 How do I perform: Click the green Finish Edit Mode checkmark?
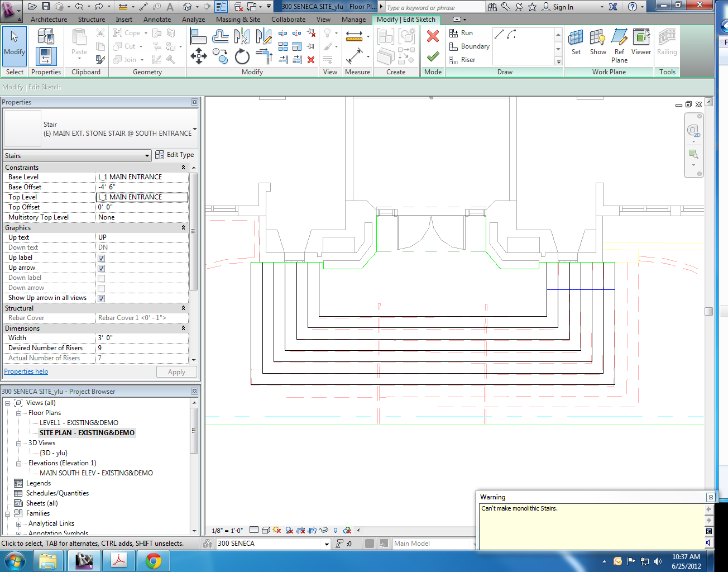pos(433,56)
